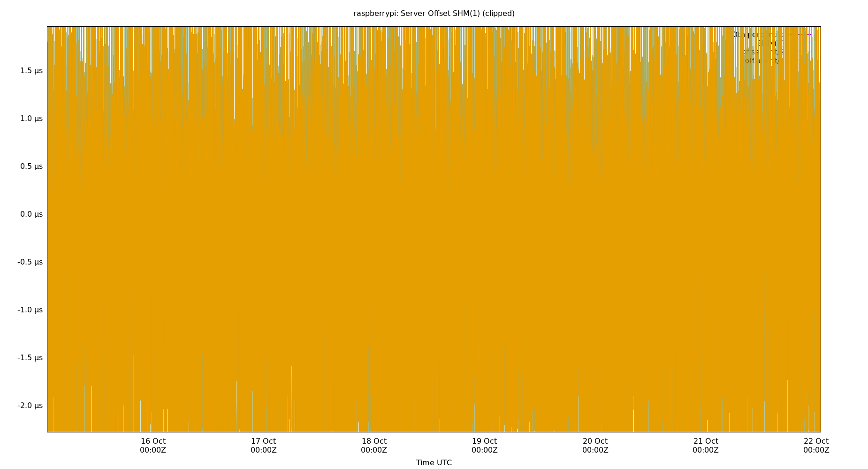The width and height of the screenshot is (868, 469).
Task: Select the 18 Oct 00:00Z tick label
Action: point(374,446)
